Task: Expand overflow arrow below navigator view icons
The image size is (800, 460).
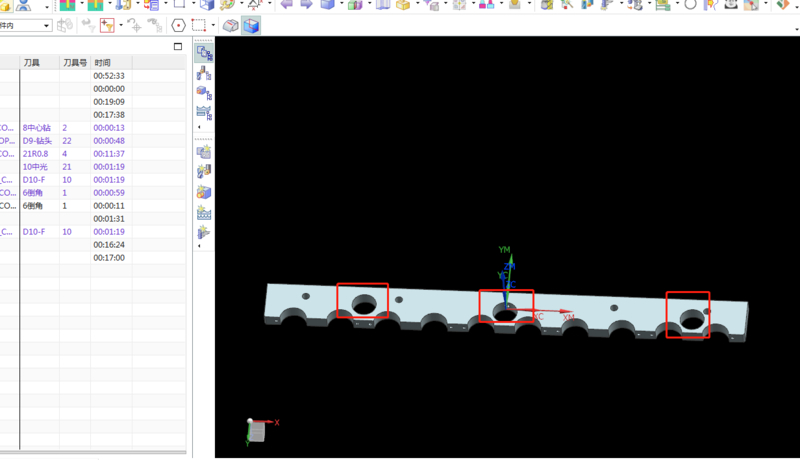Action: click(x=199, y=127)
